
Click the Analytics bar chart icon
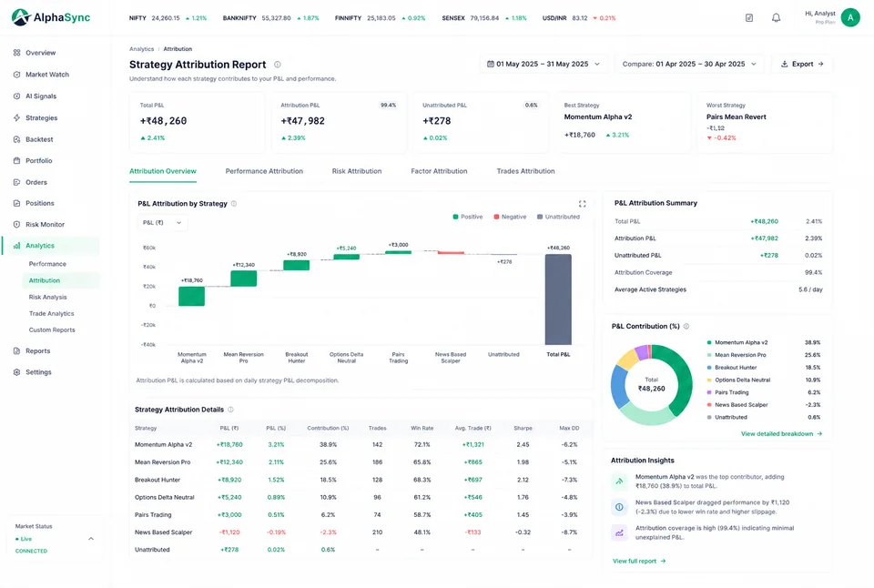pyautogui.click(x=16, y=245)
